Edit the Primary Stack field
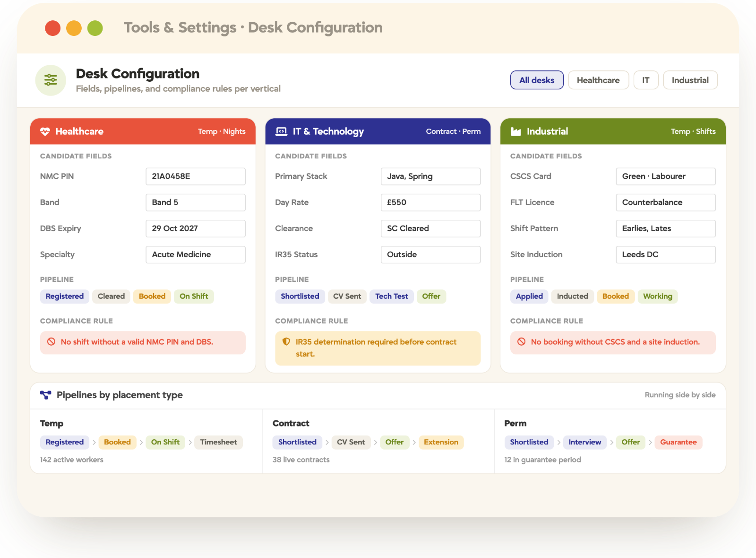Viewport: 756px width, 558px height. click(430, 176)
